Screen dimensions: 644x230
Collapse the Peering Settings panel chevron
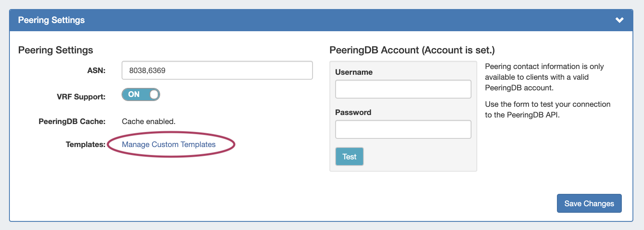[619, 20]
